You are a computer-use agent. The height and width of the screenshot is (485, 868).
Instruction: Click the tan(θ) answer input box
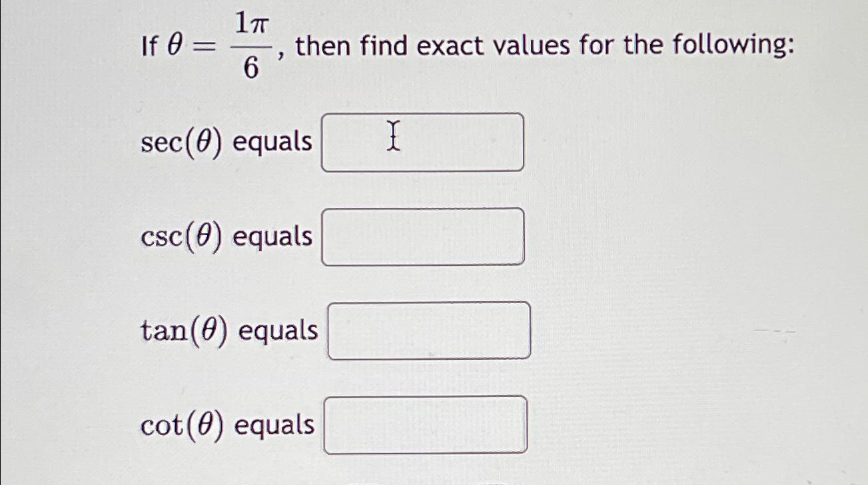coord(430,330)
